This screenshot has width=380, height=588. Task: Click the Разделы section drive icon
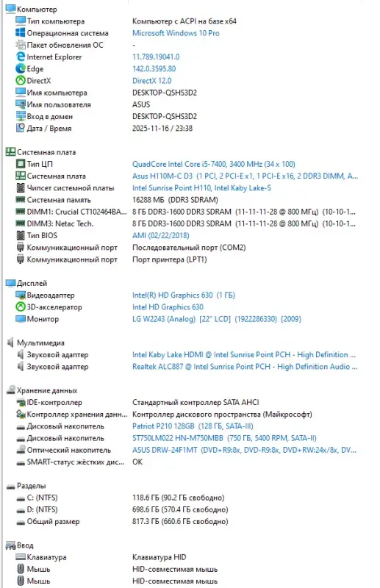point(10,486)
